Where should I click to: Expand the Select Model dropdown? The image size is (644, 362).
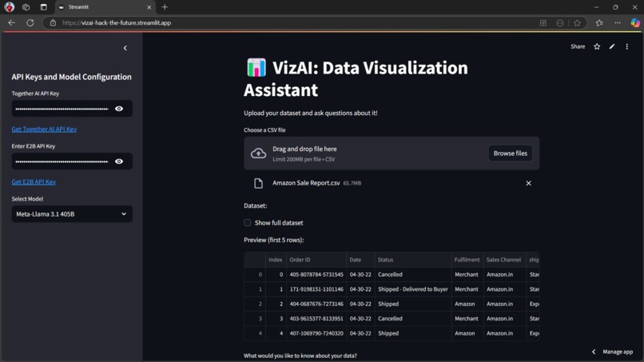pyautogui.click(x=72, y=214)
